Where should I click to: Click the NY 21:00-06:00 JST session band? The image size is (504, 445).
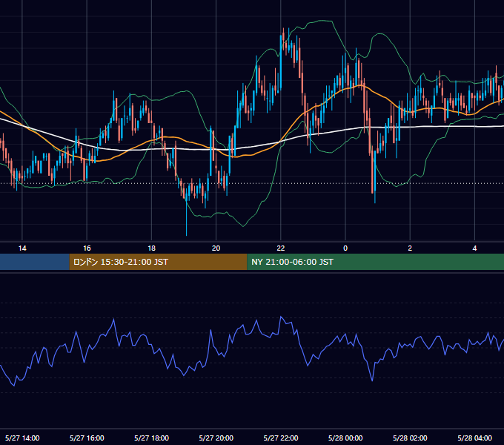pos(376,262)
